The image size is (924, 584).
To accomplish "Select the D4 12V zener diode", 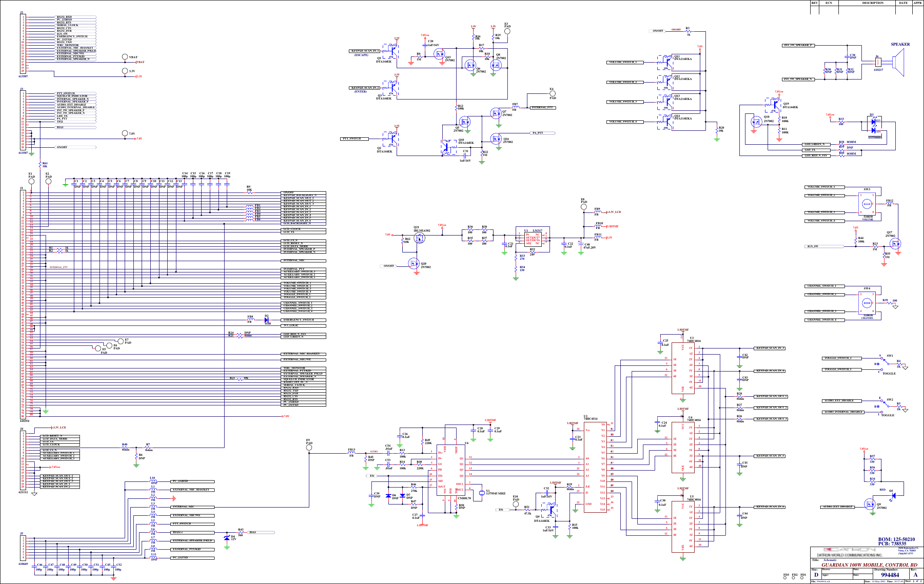I will 226,538.
